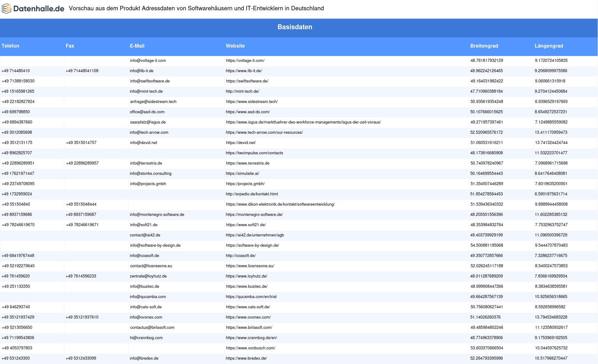The image size is (598, 364).
Task: Select email office@asd-ds.com
Action: (147, 112)
